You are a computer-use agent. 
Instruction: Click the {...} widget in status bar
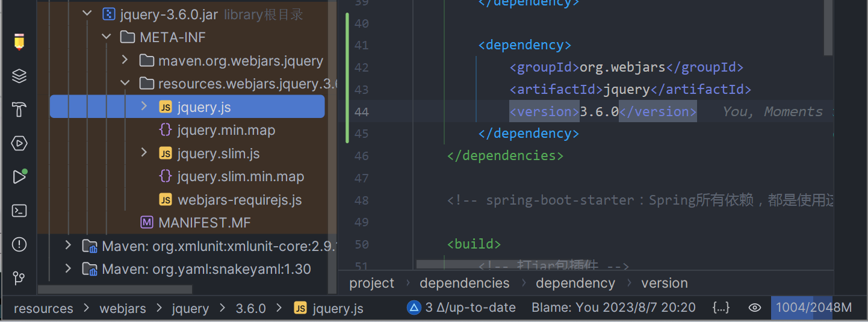(721, 308)
